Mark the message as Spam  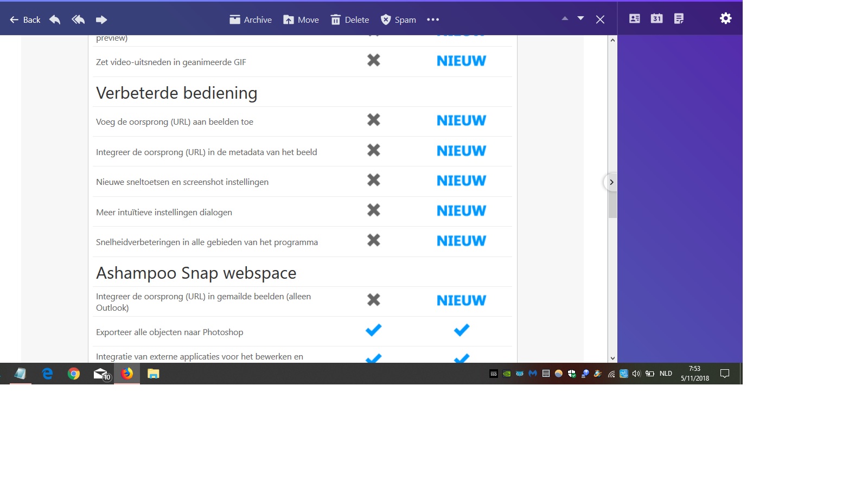pyautogui.click(x=398, y=20)
